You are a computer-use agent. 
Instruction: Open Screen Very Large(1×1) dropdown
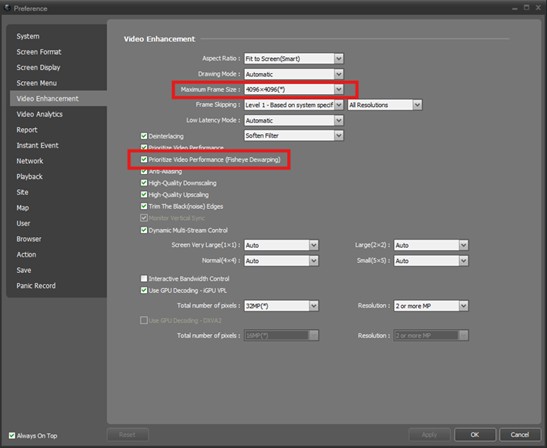tap(281, 245)
